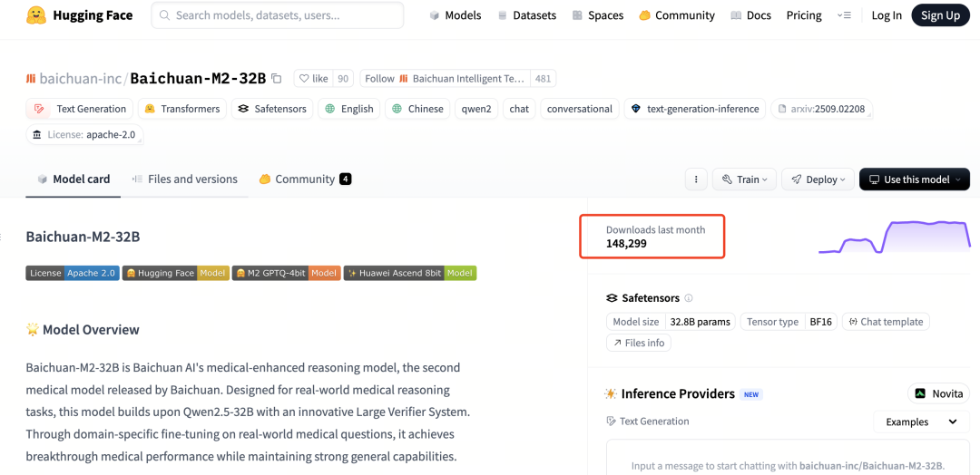Copy the model name with the copy icon
The width and height of the screenshot is (980, 475).
277,79
